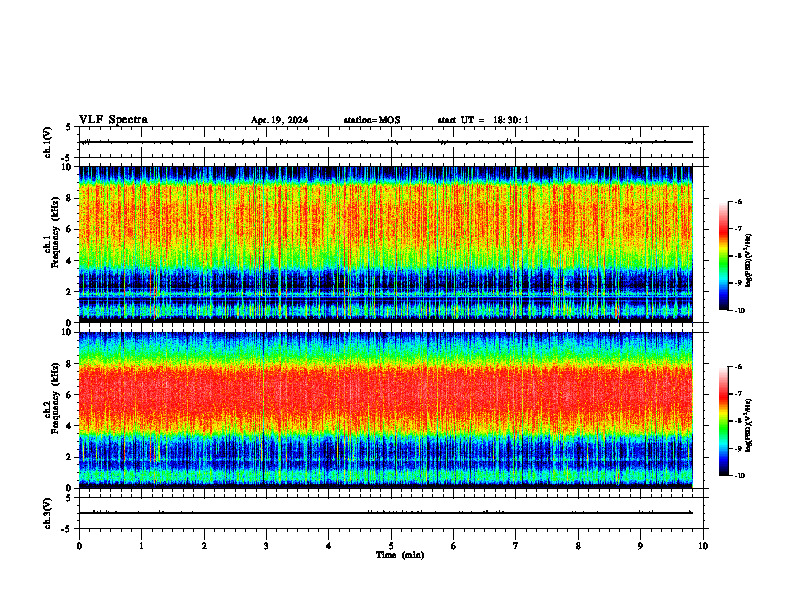The width and height of the screenshot is (792, 612).
Task: Click the ch.1 spectrogram color scale bar
Action: (x=724, y=256)
